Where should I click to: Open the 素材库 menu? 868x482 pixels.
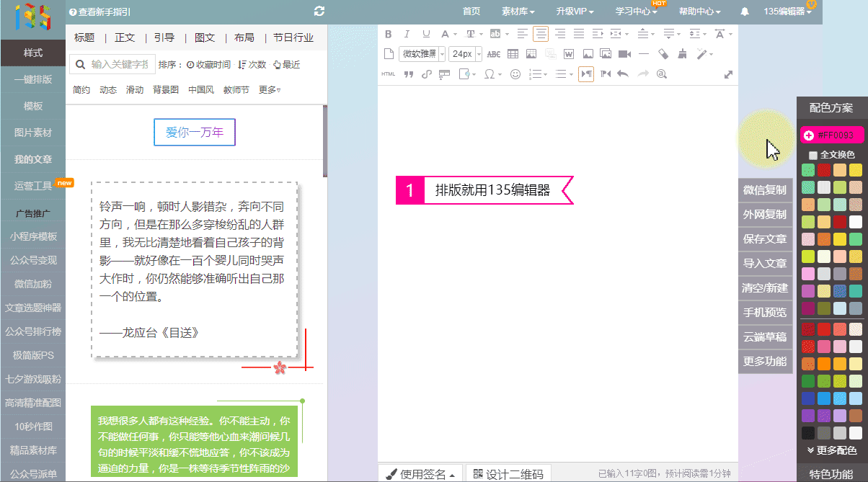[518, 12]
